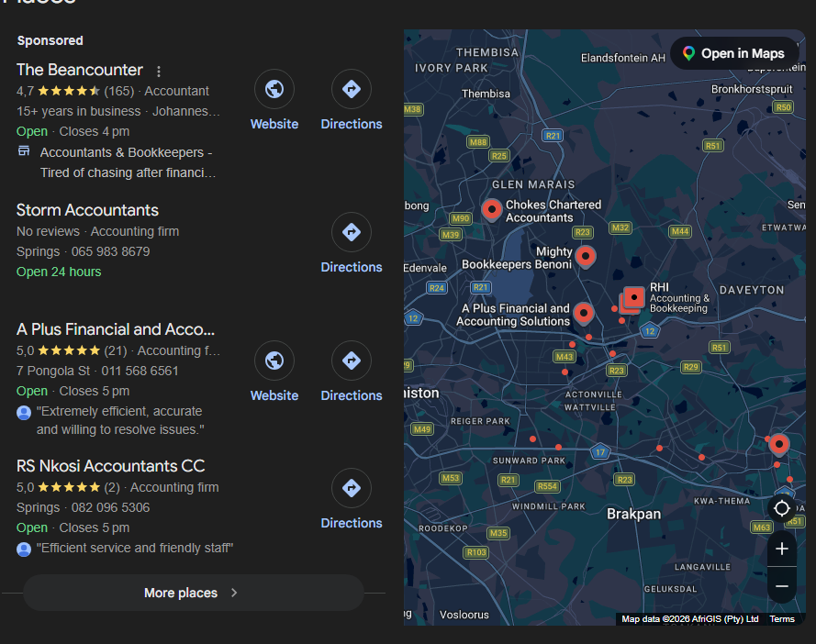Open website globe icon for A Plus Financial
816x644 pixels.
[274, 361]
